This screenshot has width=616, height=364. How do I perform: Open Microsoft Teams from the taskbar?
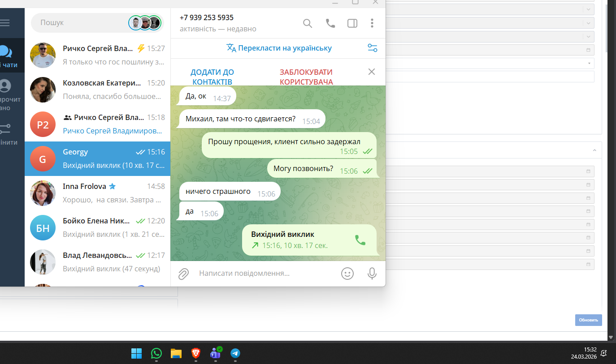coord(216,353)
